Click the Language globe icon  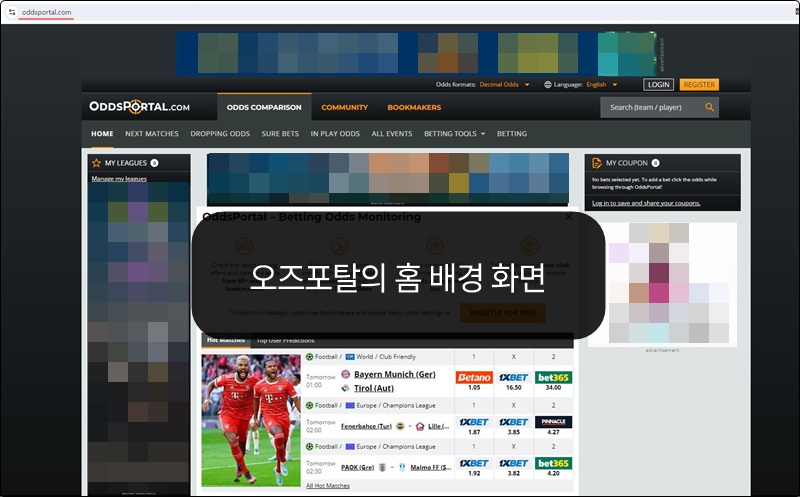pos(547,85)
